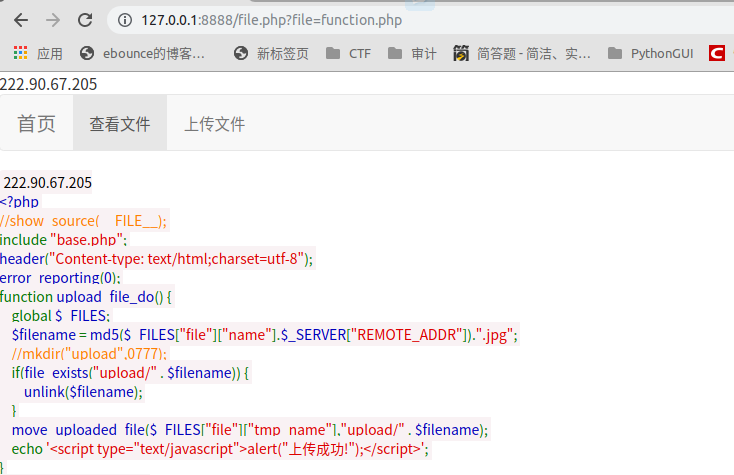Screen dimensions: 734x475
Task: Select the 查看文件 tab
Action: 120,124
